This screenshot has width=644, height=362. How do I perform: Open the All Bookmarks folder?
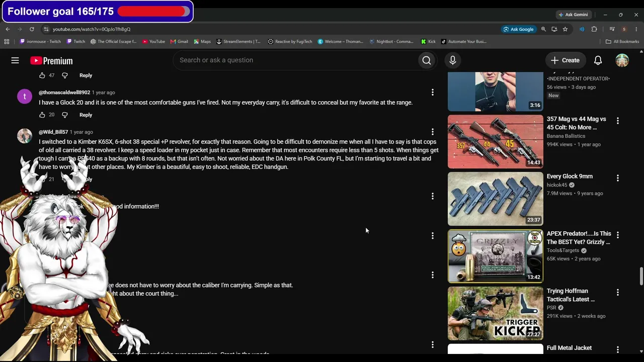click(622, 42)
